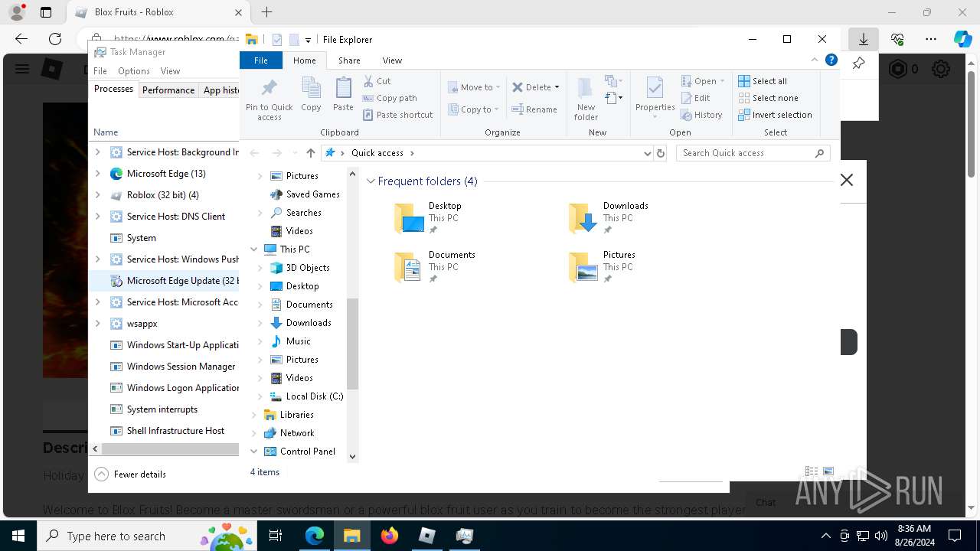Click Task Manager horizontal scrollbar
Screen dimensions: 980x551
pos(170,449)
